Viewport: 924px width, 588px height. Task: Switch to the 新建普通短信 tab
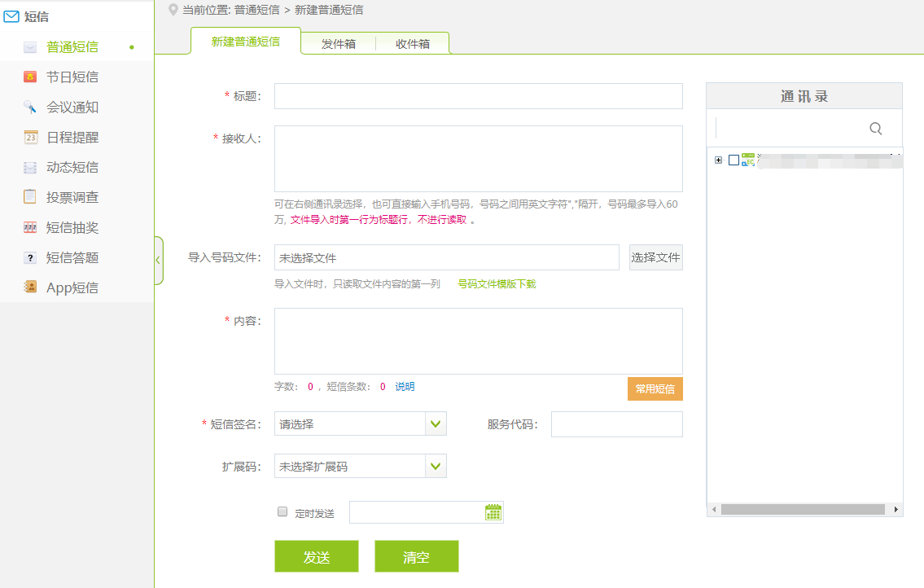[x=246, y=42]
